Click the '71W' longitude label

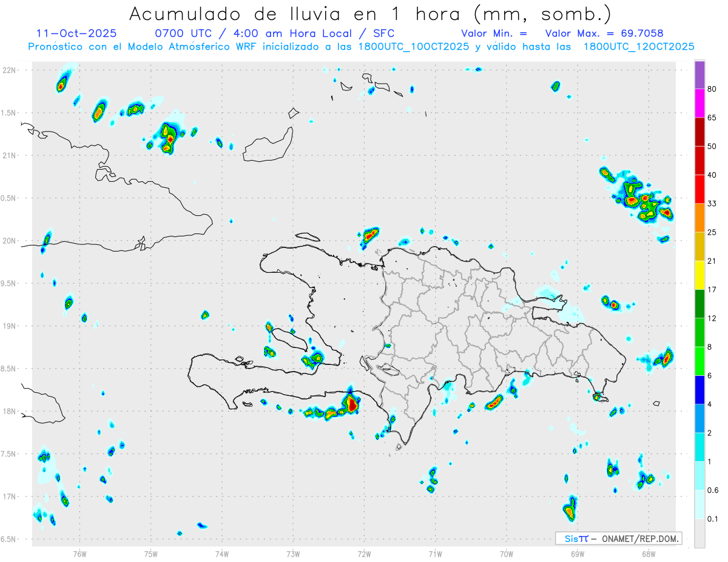pyautogui.click(x=435, y=554)
